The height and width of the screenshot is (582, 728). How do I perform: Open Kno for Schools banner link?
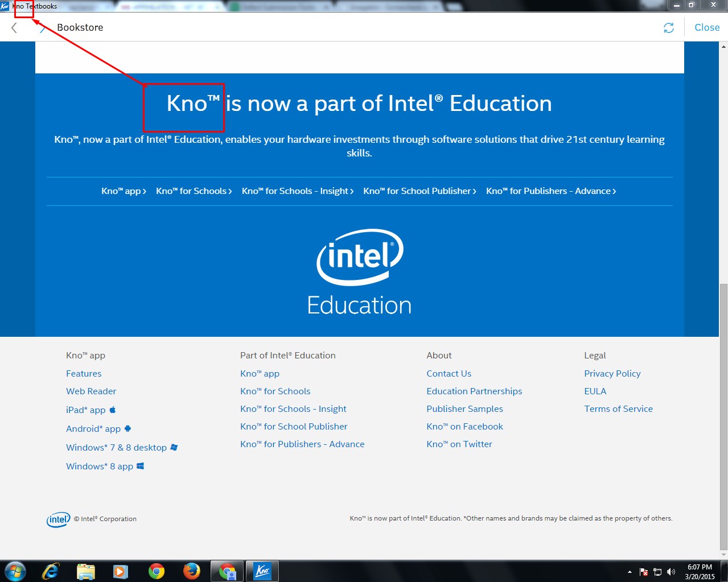[x=194, y=191]
